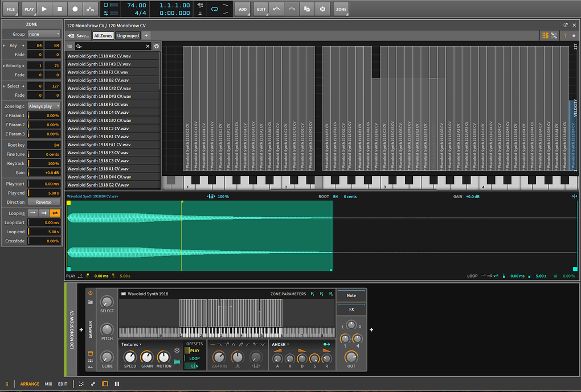
Task: Adjust the Keytrack 100 % slider
Action: coord(44,163)
